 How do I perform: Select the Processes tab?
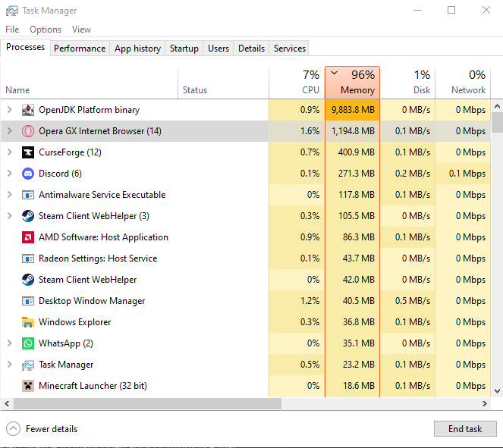(x=25, y=48)
